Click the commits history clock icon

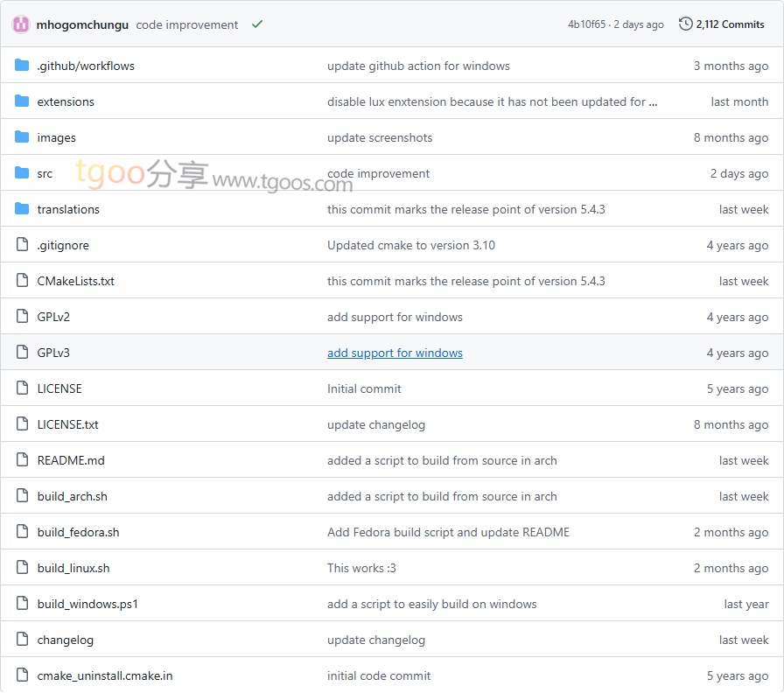(685, 24)
